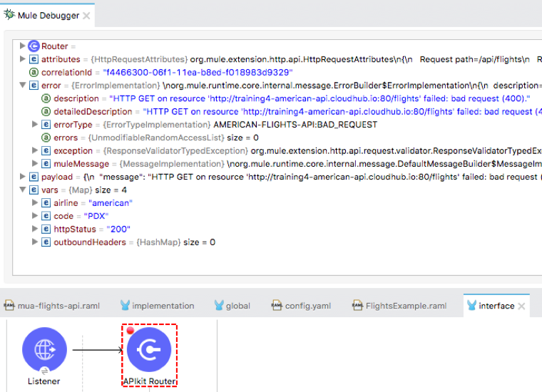Screen dimensions: 542x392
Task: Select the Listener component on canvas
Action: [x=44, y=349]
